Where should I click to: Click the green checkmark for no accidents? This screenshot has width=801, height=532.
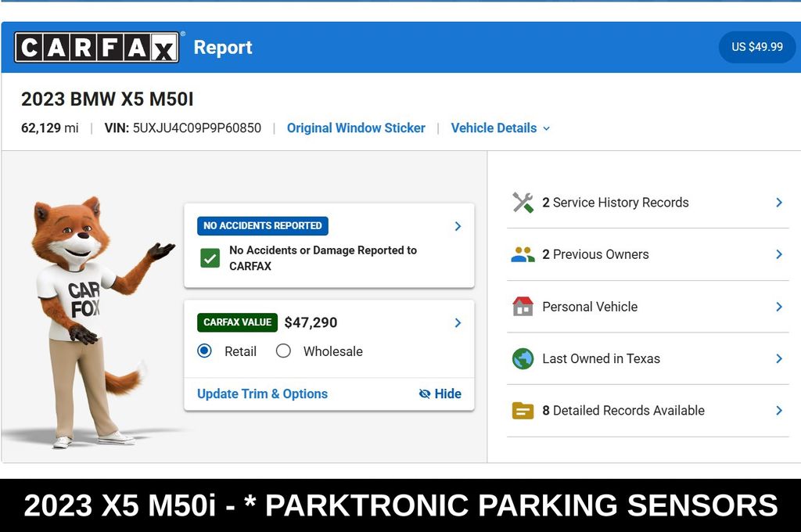pyautogui.click(x=210, y=258)
